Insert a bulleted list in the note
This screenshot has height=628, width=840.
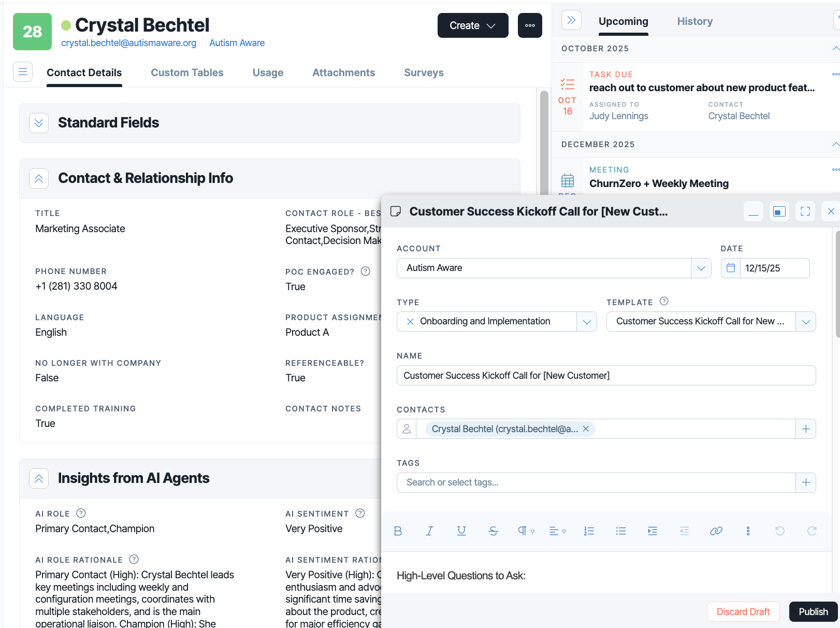[x=621, y=531]
